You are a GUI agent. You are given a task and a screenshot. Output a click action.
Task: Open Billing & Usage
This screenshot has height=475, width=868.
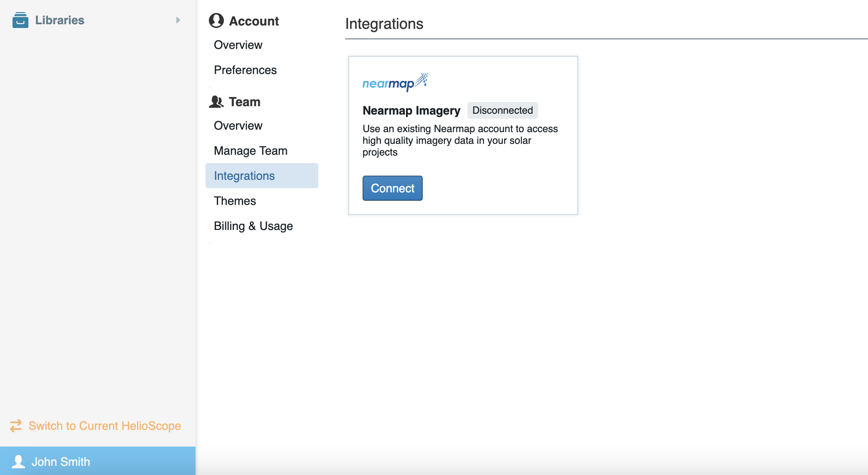pyautogui.click(x=253, y=226)
